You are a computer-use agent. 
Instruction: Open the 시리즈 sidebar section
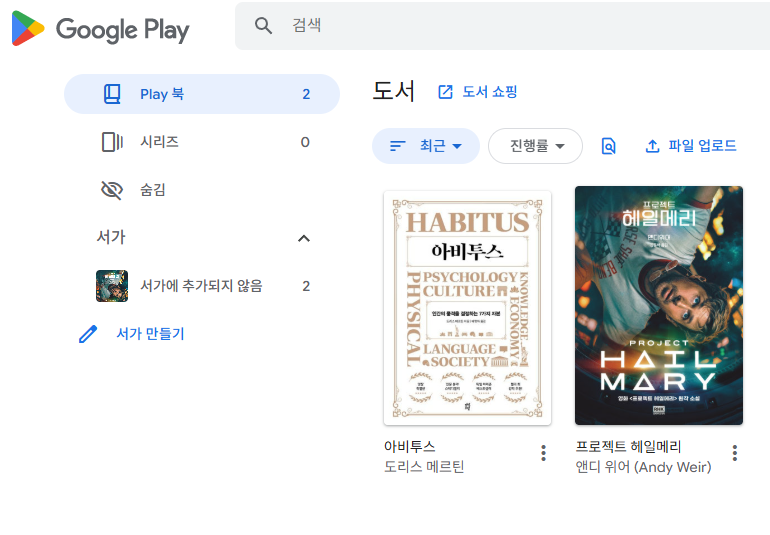click(x=202, y=142)
